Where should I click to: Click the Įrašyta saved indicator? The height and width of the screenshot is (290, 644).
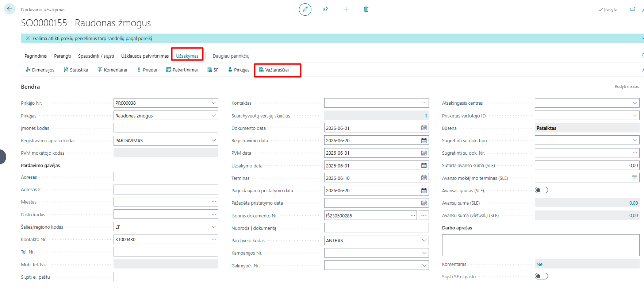coord(608,9)
